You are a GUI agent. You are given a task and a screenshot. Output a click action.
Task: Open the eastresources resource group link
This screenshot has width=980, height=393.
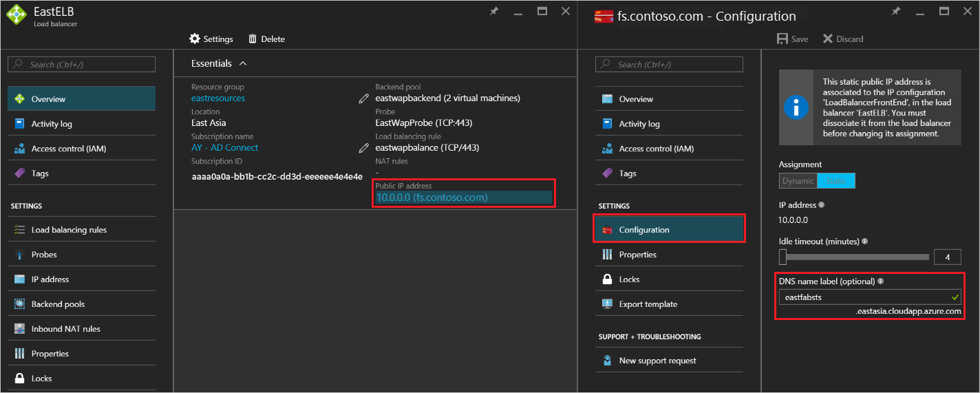click(218, 98)
